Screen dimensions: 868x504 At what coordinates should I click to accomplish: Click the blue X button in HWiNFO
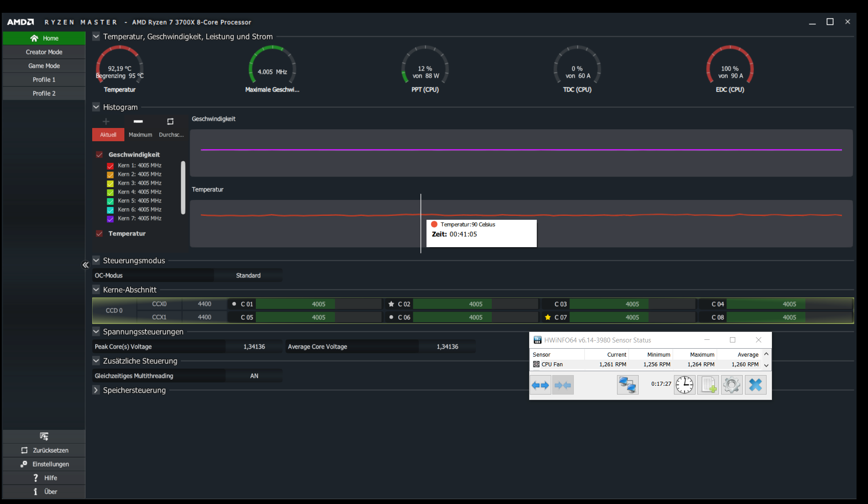click(x=755, y=385)
